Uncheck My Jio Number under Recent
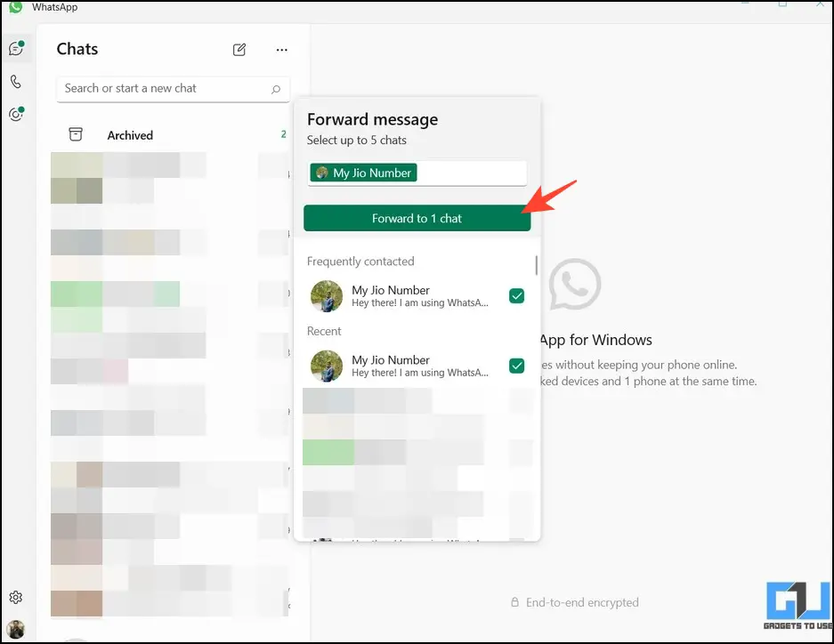 516,366
